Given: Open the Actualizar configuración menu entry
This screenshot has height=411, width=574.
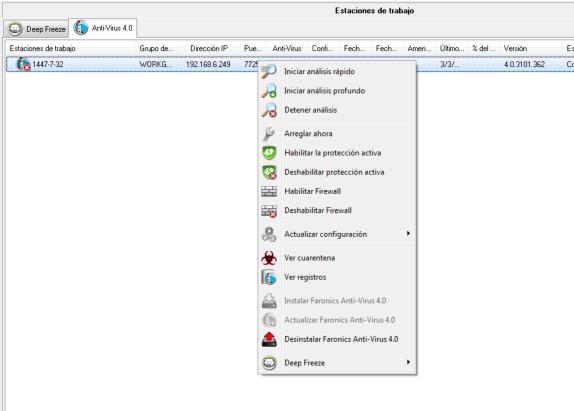Looking at the screenshot, I should pos(337,234).
